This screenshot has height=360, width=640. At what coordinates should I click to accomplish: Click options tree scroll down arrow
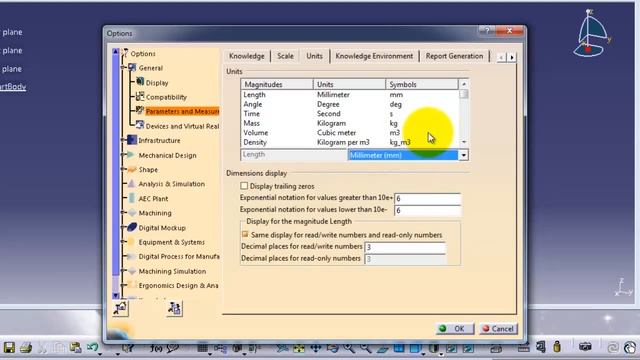pyautogui.click(x=116, y=295)
